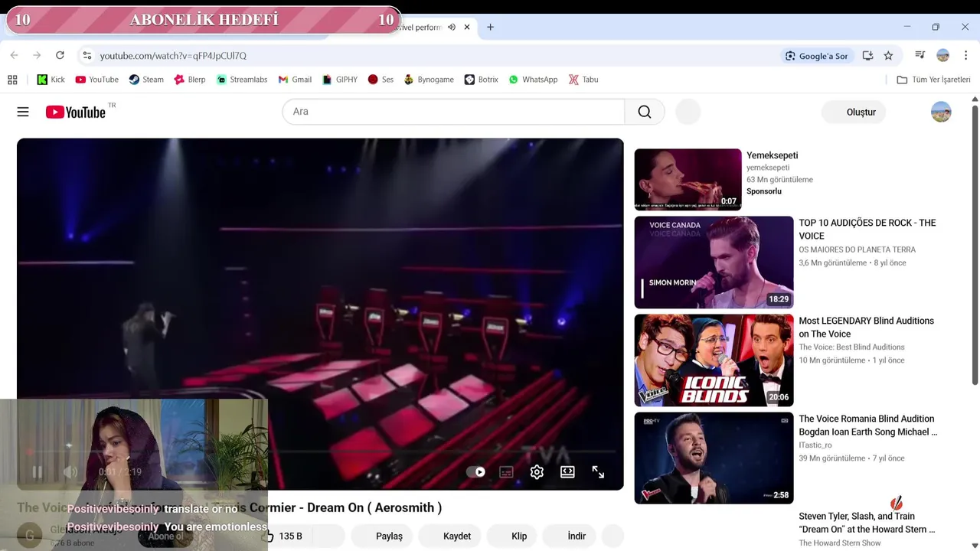Image resolution: width=980 pixels, height=551 pixels.
Task: Open video settings gear
Action: (537, 472)
